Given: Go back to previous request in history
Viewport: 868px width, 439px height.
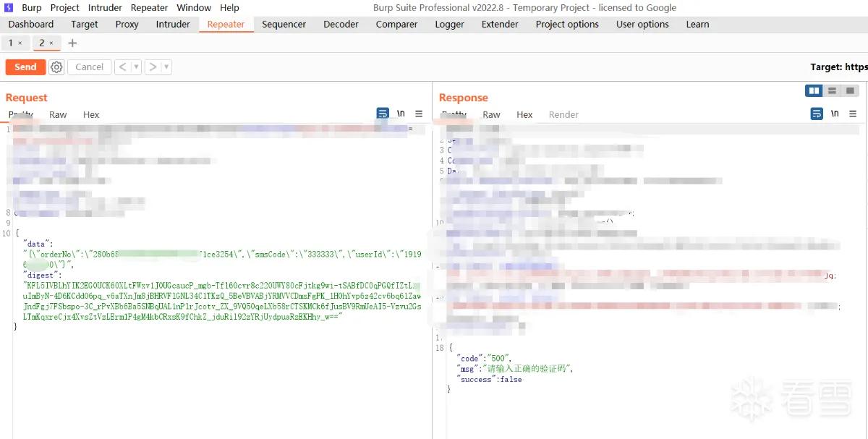Looking at the screenshot, I should pyautogui.click(x=122, y=67).
